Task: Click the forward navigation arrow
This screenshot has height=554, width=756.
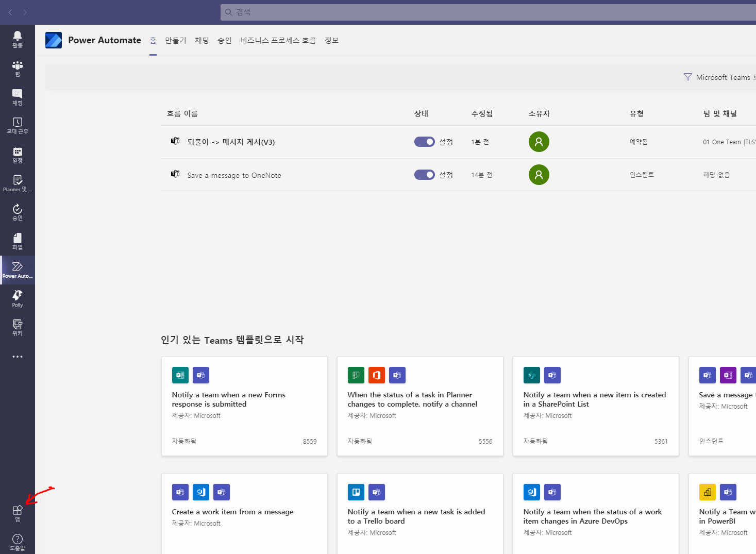Action: click(25, 12)
